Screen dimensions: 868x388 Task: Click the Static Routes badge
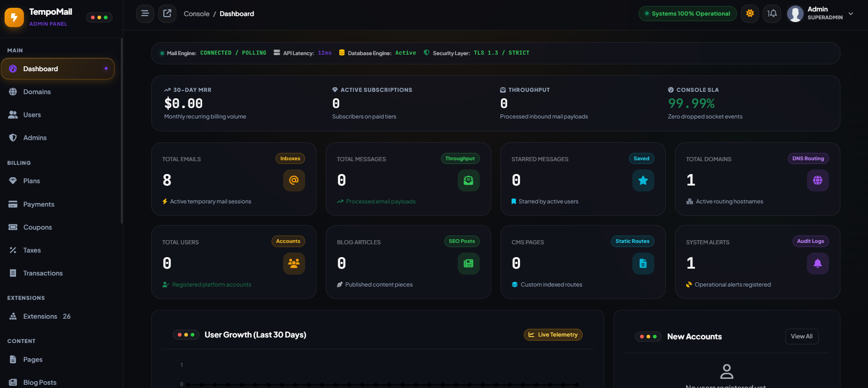[x=632, y=241]
